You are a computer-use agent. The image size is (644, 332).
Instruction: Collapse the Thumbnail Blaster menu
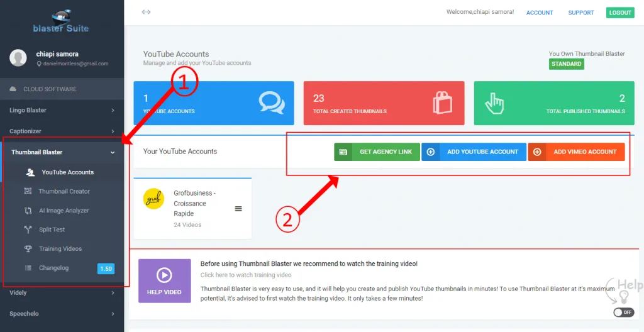tap(62, 152)
